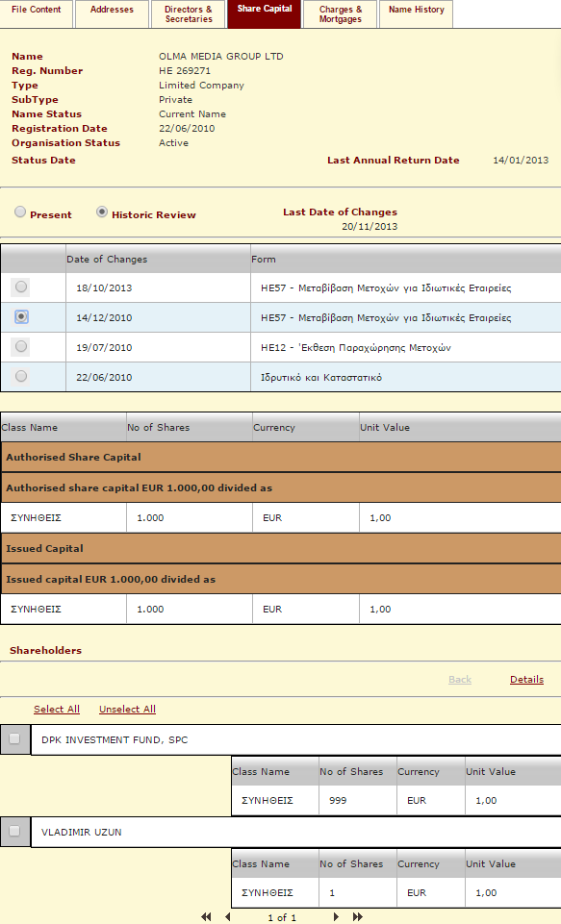Go to next shareholders page
Viewport: 561px width, 924px height.
[x=336, y=917]
